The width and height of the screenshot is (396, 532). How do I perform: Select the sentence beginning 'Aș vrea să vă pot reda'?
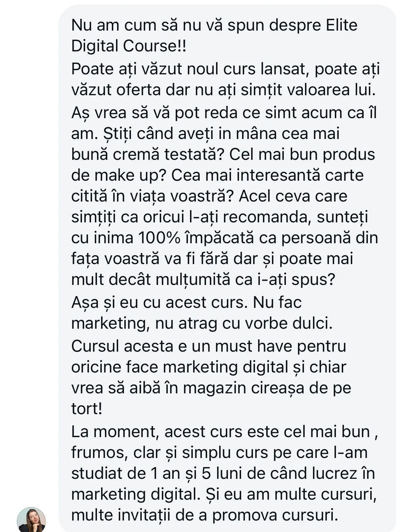point(224,113)
